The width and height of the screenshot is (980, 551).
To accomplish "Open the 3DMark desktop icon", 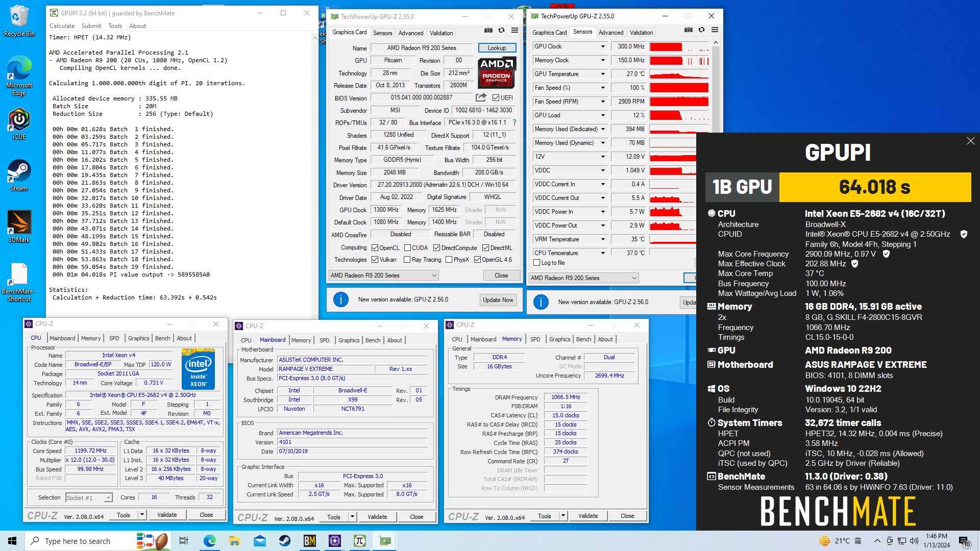I will click(19, 227).
